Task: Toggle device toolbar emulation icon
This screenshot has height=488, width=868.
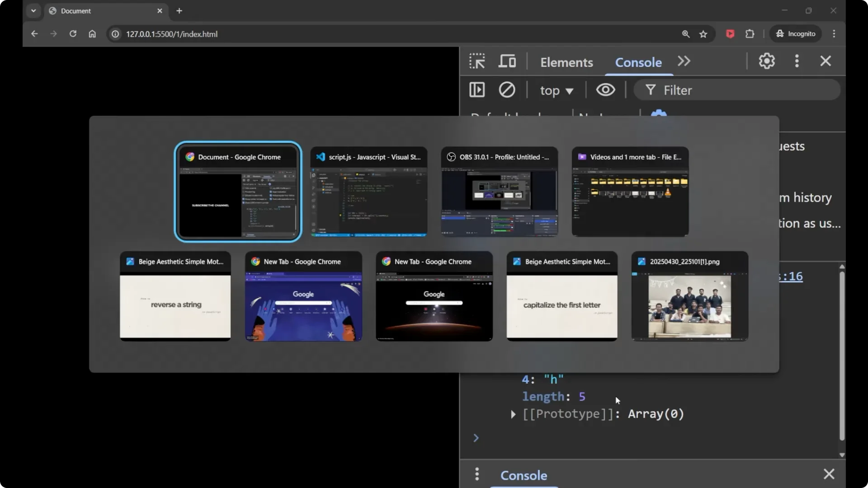Action: [507, 61]
